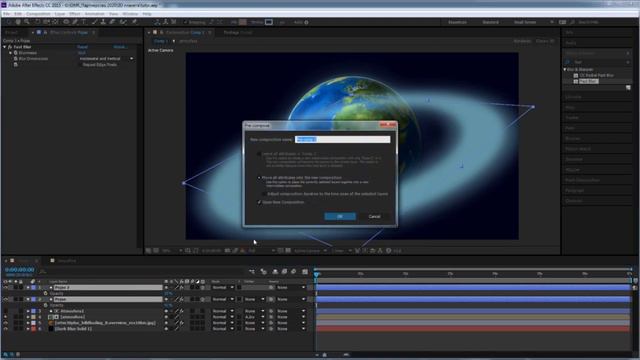
Task: Toggle Draft 3D icon in timeline
Action: 264,271
